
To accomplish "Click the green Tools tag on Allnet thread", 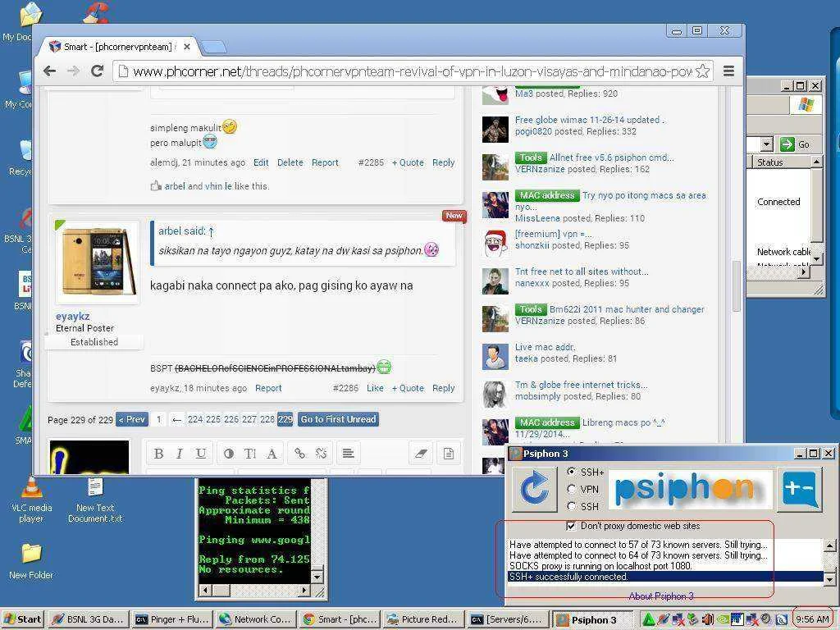I will pyautogui.click(x=531, y=157).
